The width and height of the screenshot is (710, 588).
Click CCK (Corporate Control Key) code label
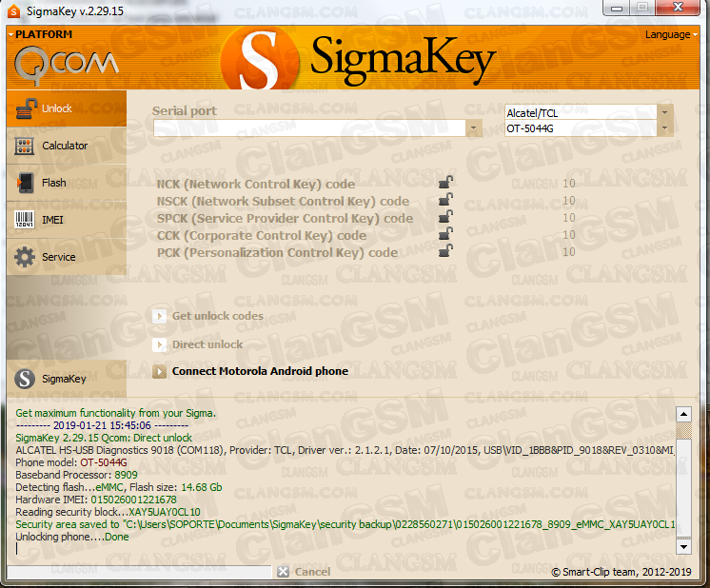click(262, 236)
